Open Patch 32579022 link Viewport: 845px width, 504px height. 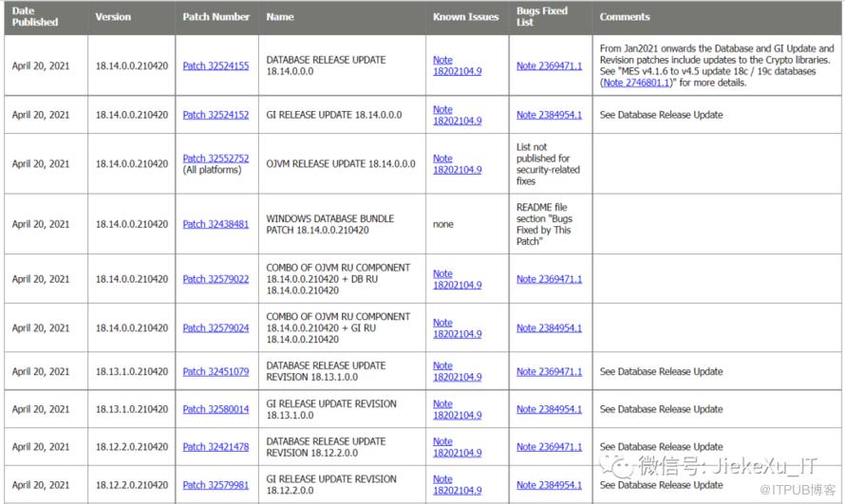216,279
